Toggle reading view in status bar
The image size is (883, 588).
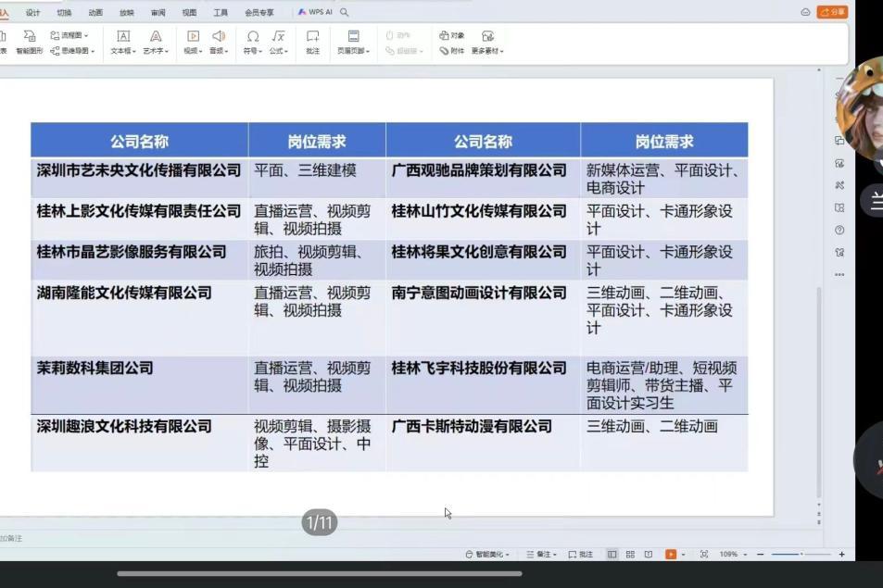click(x=649, y=554)
